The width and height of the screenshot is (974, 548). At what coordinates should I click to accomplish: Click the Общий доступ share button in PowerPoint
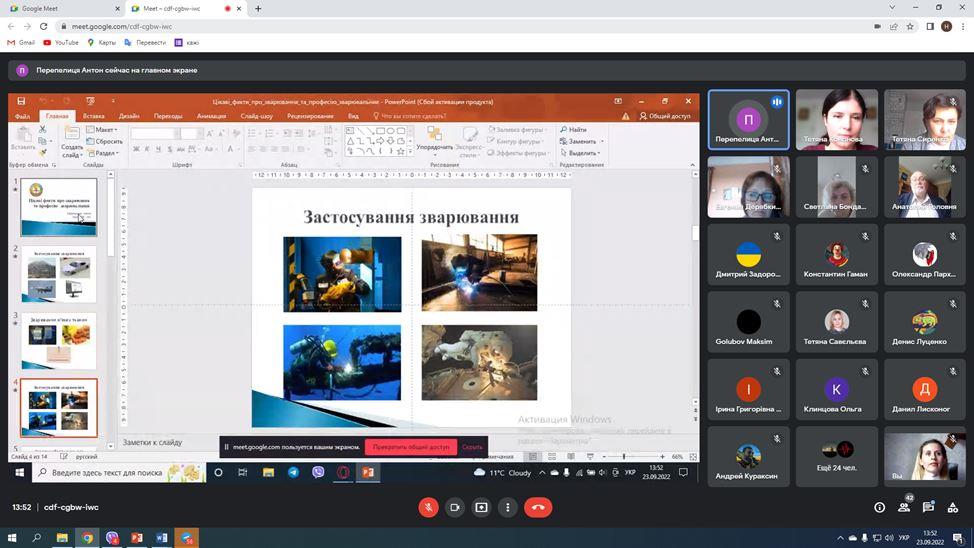(x=665, y=116)
